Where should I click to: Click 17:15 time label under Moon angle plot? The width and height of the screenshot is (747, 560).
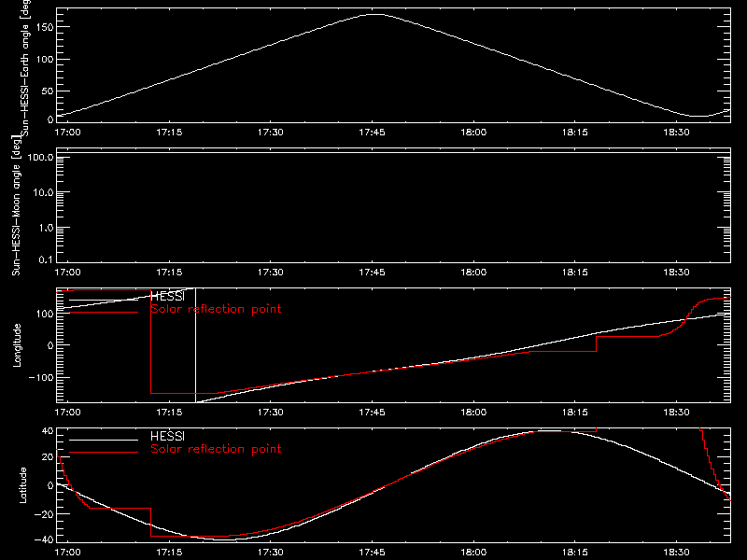click(169, 272)
